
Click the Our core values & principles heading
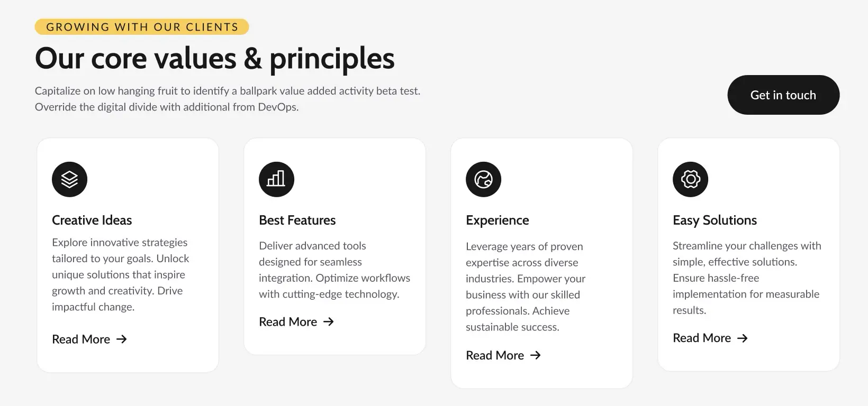[x=214, y=58]
